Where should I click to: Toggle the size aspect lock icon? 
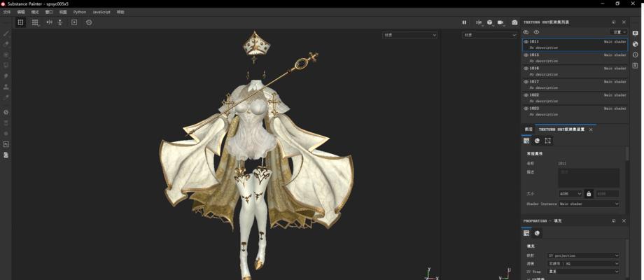pyautogui.click(x=589, y=194)
